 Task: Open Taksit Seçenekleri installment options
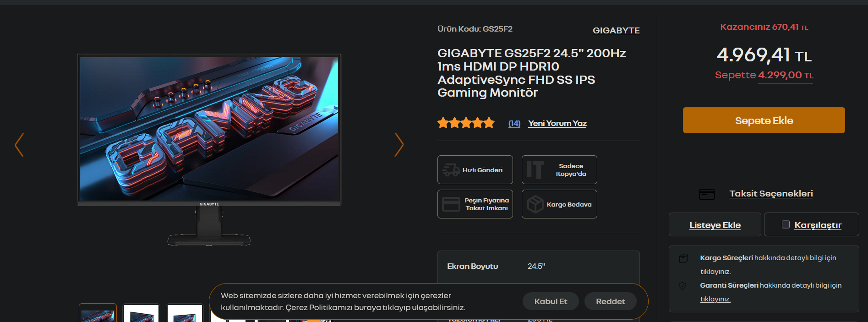tap(771, 194)
